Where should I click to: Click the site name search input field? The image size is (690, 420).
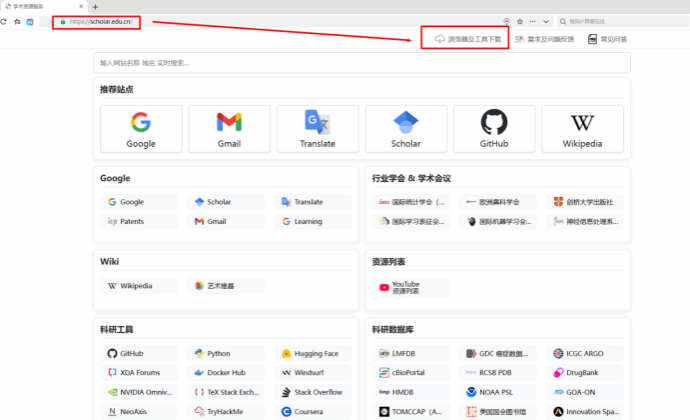click(362, 63)
